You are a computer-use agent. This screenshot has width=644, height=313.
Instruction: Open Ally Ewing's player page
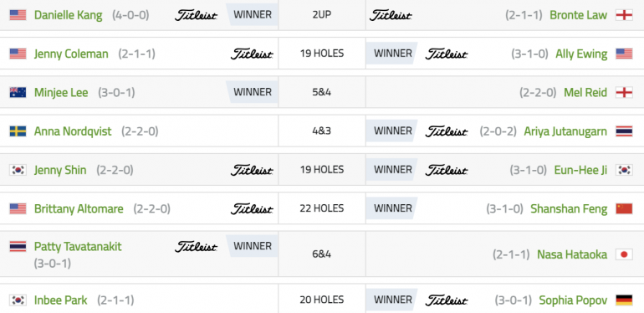click(581, 54)
